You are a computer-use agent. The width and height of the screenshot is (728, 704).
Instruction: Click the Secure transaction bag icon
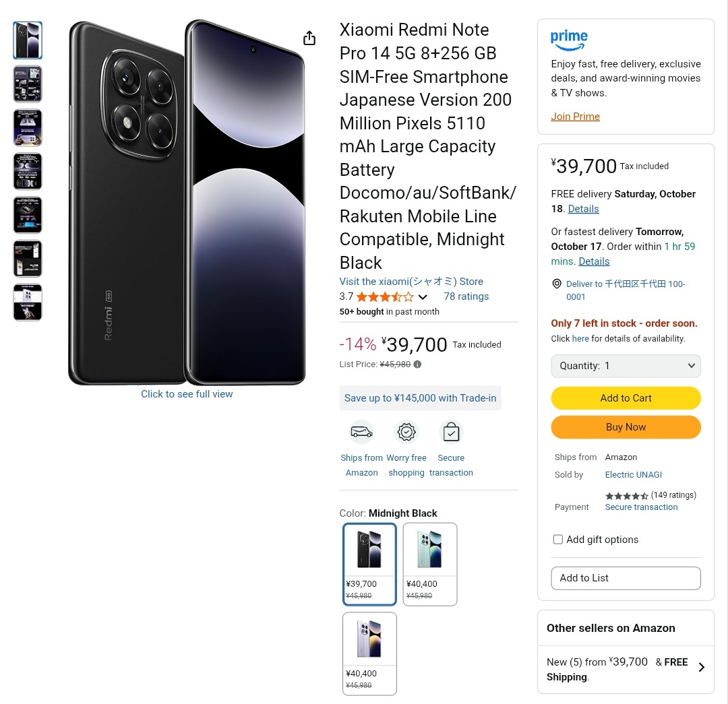[451, 432]
